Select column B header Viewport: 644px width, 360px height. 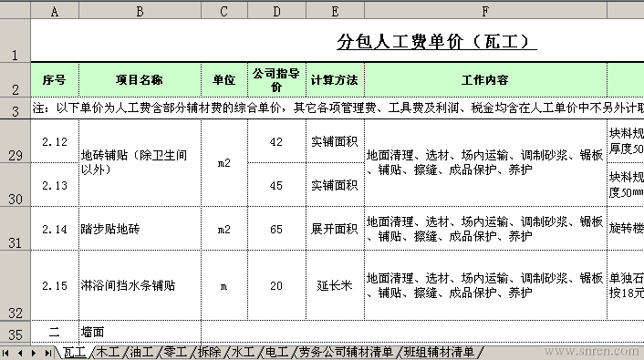point(140,12)
